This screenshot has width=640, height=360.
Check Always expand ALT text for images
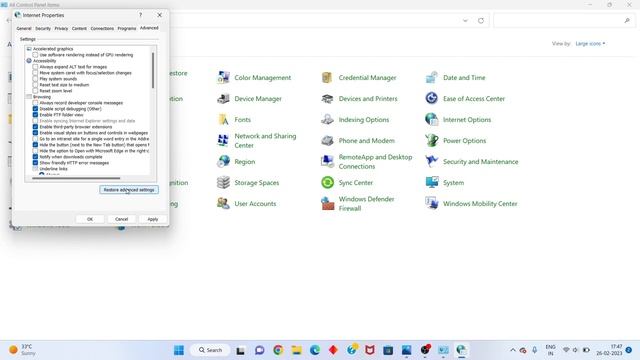point(35,67)
